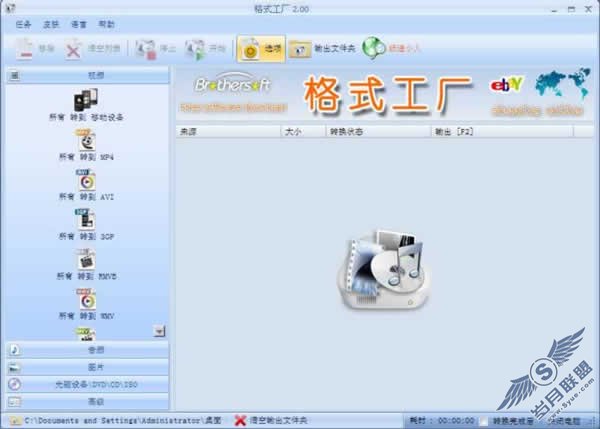This screenshot has width=600, height=429.
Task: Sort by the 大小 size column
Action: click(303, 132)
